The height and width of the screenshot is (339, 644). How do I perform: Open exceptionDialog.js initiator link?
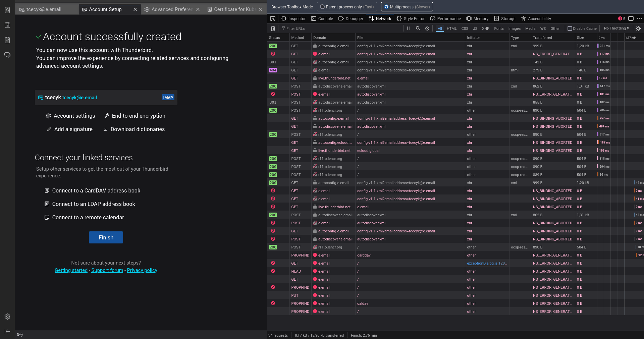click(x=487, y=263)
